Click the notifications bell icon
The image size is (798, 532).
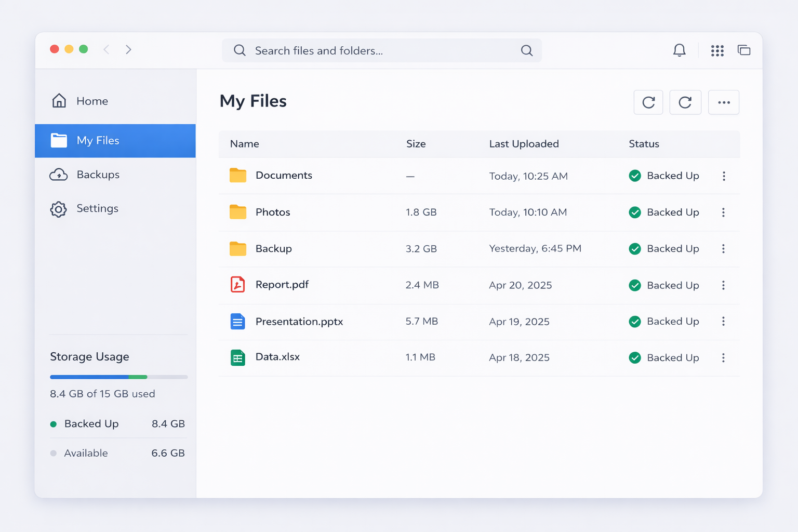click(x=679, y=50)
